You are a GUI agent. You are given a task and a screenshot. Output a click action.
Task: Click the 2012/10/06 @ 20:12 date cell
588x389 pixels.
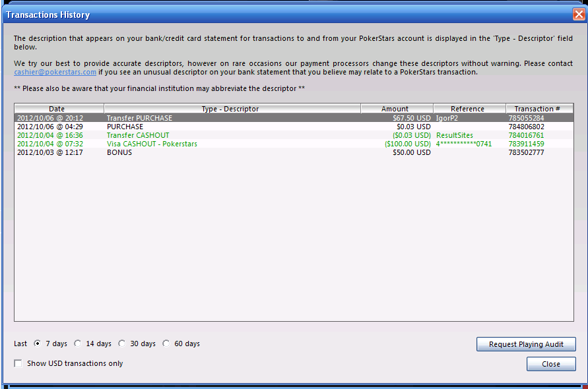[x=50, y=118]
